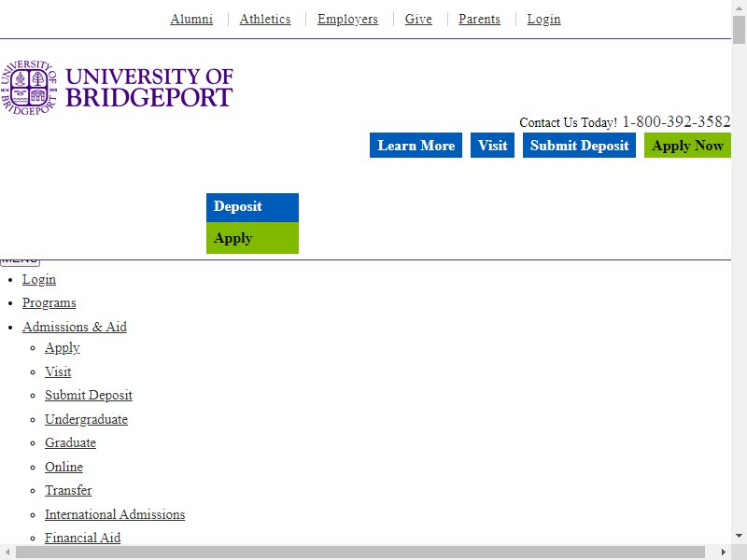Click the green Apply Now button
Image resolution: width=747 pixels, height=560 pixels.
[x=687, y=145]
